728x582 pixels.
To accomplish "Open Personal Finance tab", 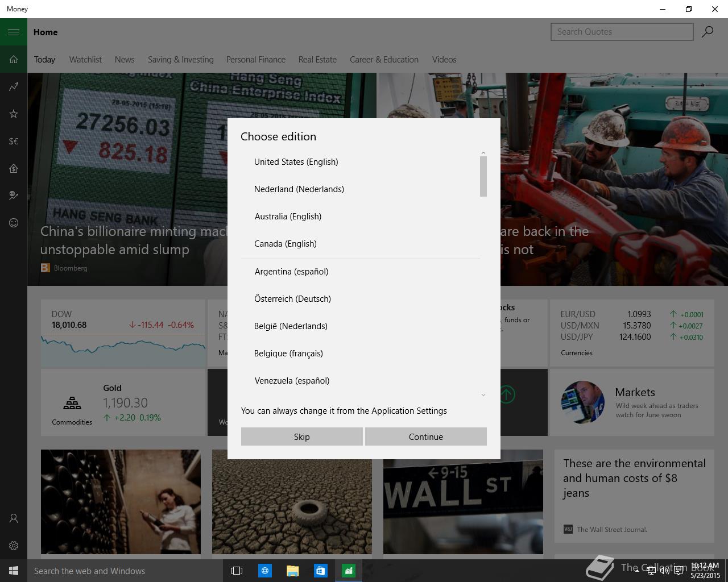I will pos(256,60).
